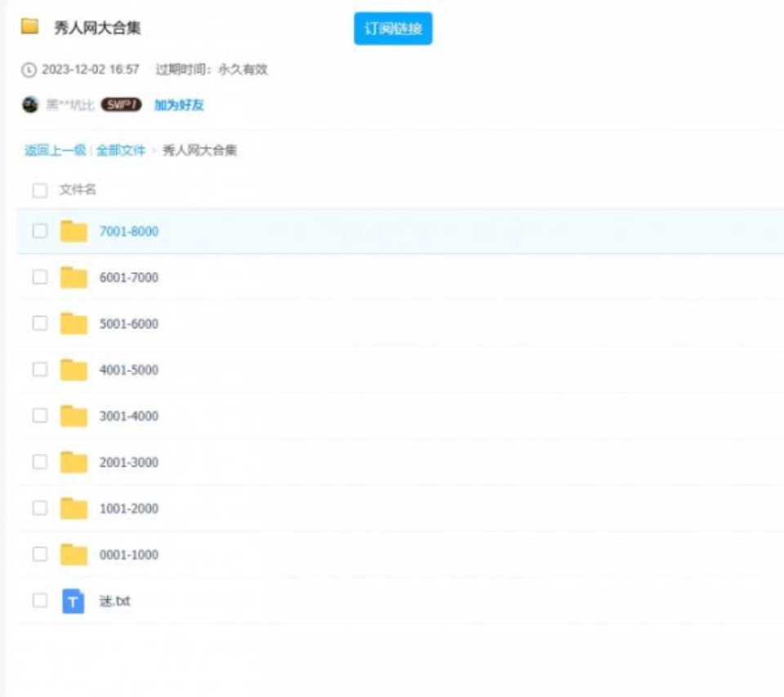
Task: Click the header folder icon beside 秀人网大合集
Action: point(29,26)
